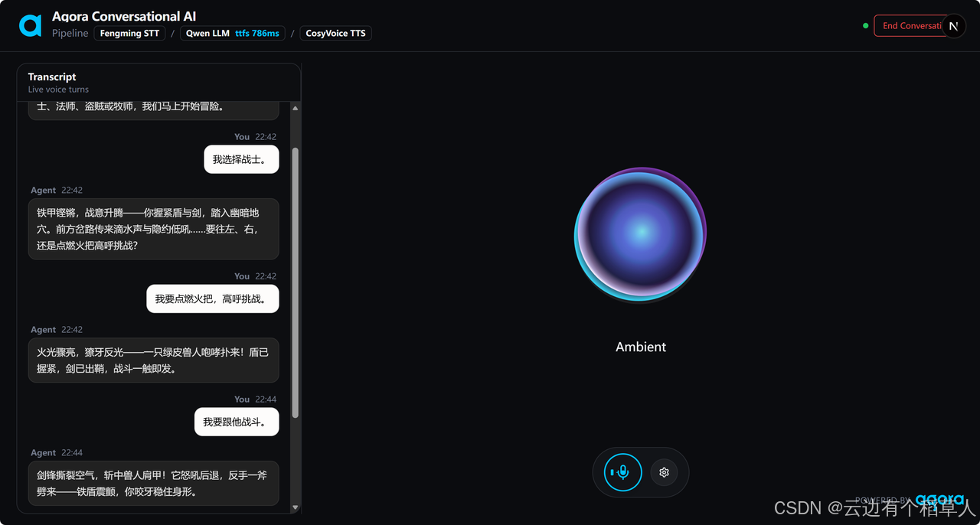Viewport: 980px width, 525px height.
Task: Click the round N avatar icon
Action: (x=953, y=26)
